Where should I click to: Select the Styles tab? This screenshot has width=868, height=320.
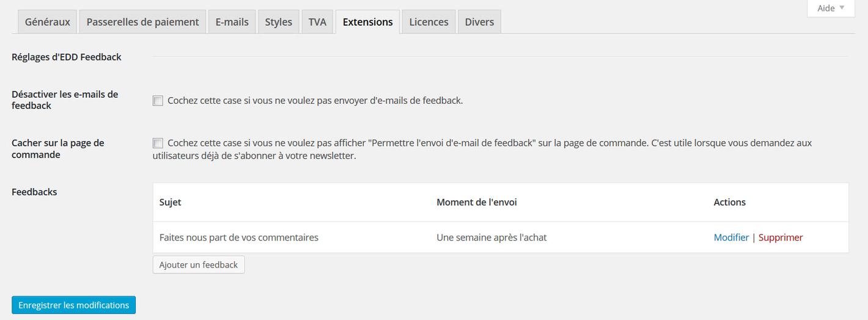(x=278, y=22)
